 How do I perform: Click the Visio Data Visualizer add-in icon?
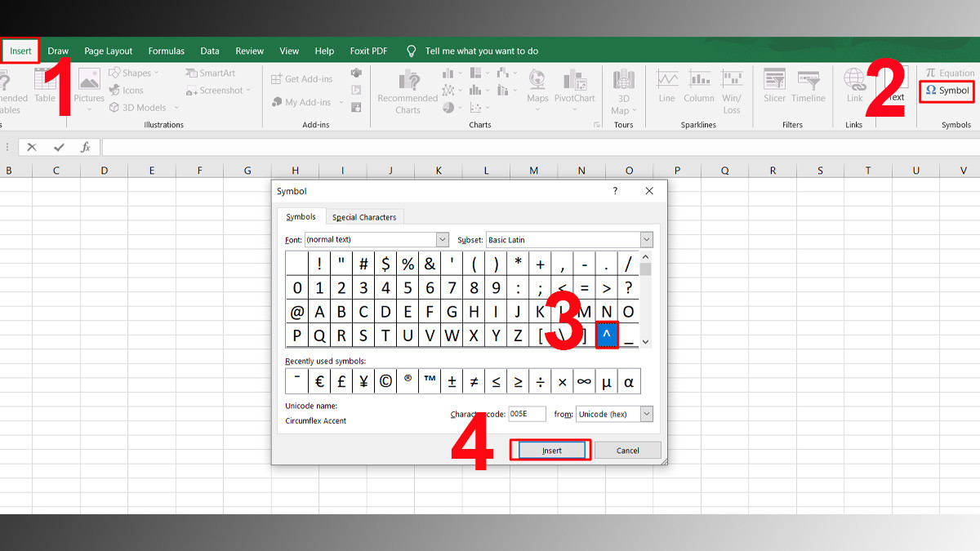(356, 73)
